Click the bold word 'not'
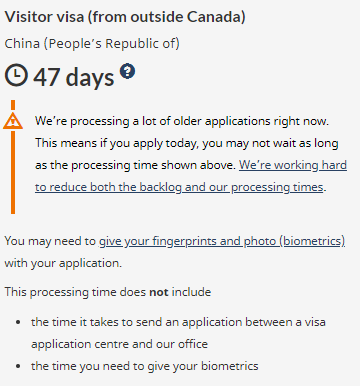The image size is (360, 386). tap(159, 292)
